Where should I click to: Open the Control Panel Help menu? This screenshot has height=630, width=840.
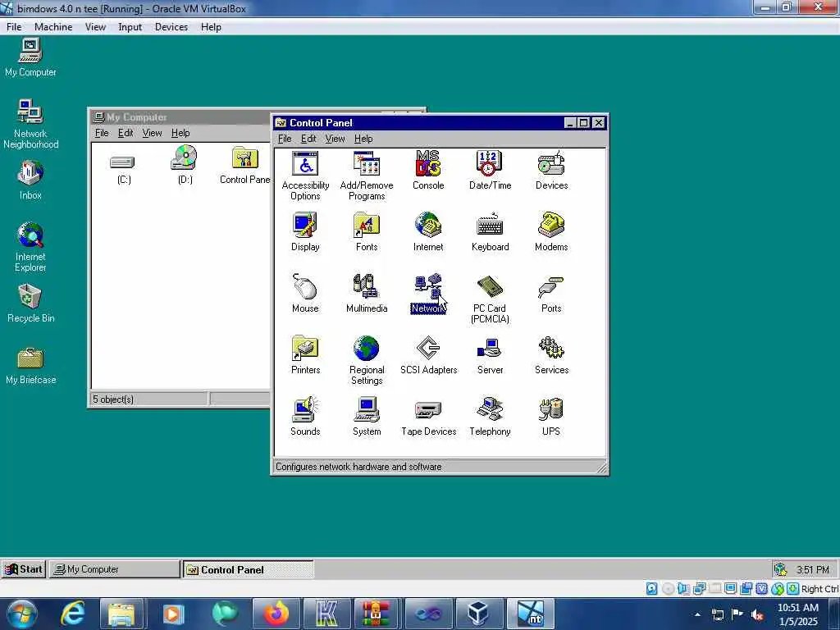point(363,139)
